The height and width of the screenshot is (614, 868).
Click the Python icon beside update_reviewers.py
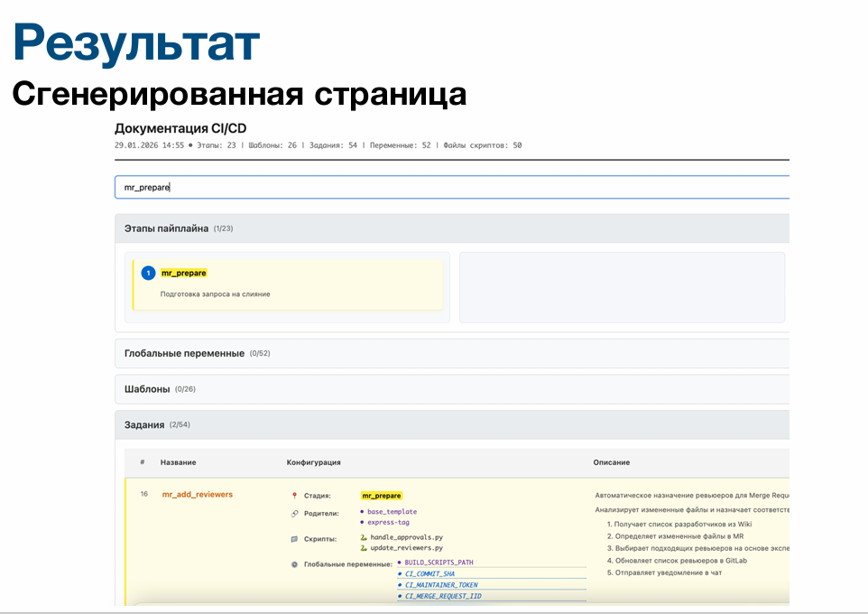tap(364, 547)
